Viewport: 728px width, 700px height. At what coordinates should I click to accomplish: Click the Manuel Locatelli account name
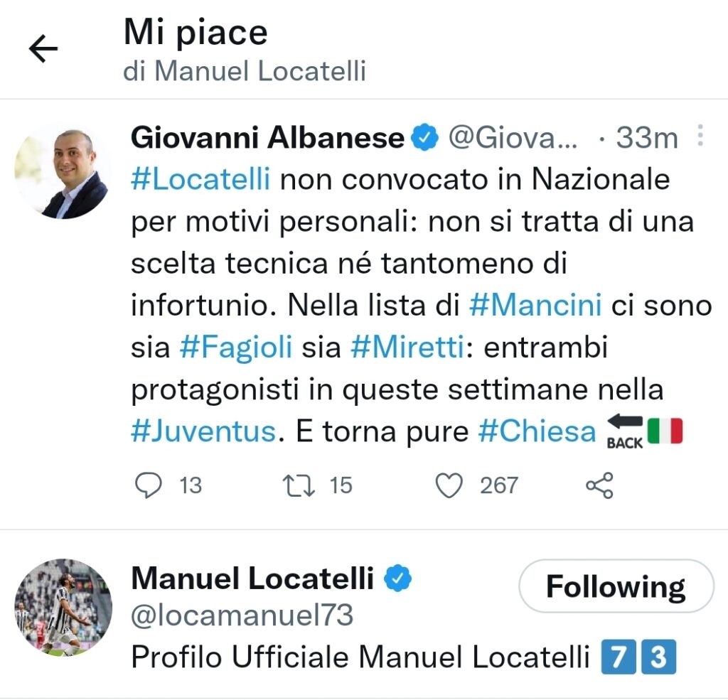point(252,580)
